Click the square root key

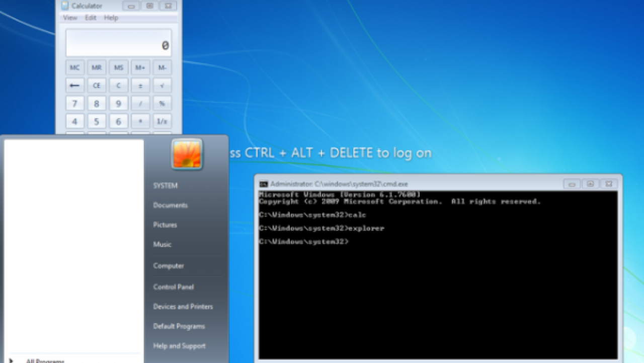point(162,85)
